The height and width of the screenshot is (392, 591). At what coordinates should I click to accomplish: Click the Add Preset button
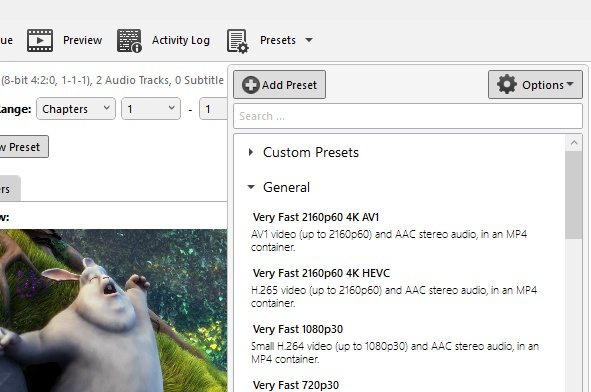(279, 85)
